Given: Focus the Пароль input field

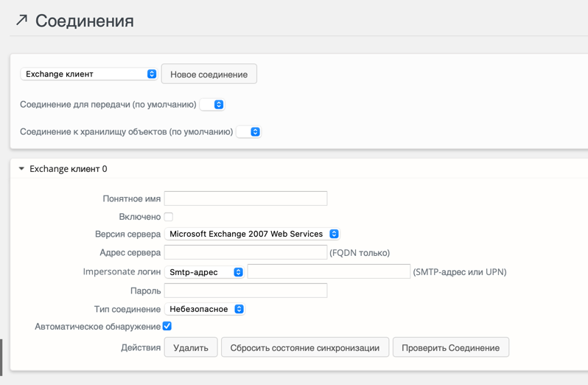Looking at the screenshot, I should [x=245, y=291].
